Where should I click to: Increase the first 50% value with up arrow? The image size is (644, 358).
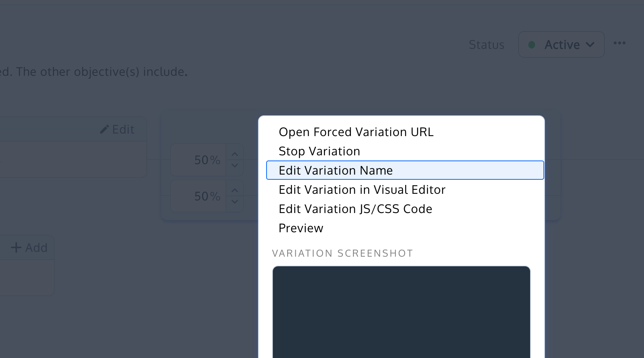point(234,154)
